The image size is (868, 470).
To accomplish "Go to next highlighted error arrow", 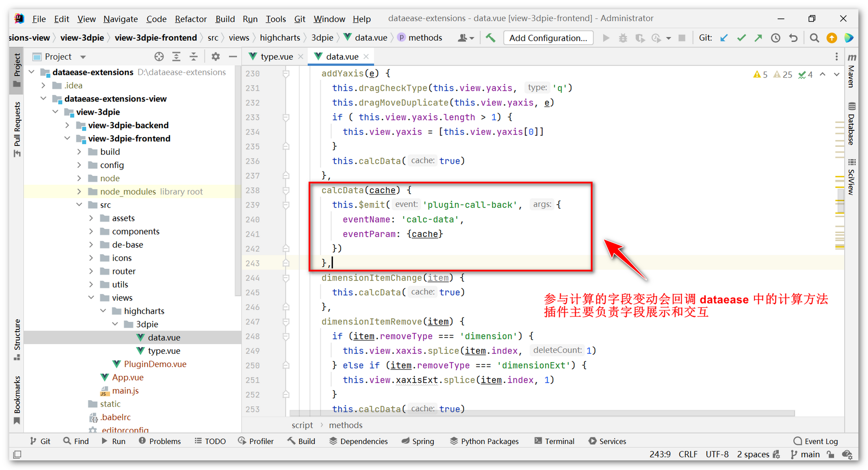I will [836, 75].
